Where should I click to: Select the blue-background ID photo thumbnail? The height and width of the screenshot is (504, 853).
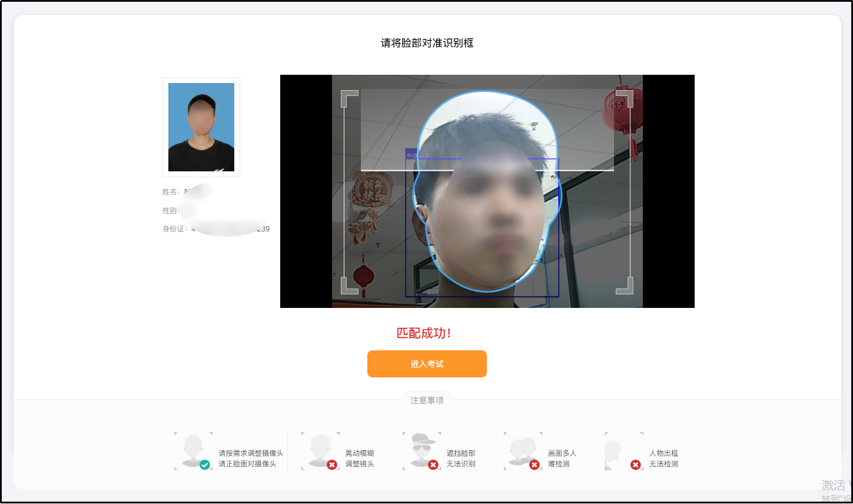(x=201, y=127)
